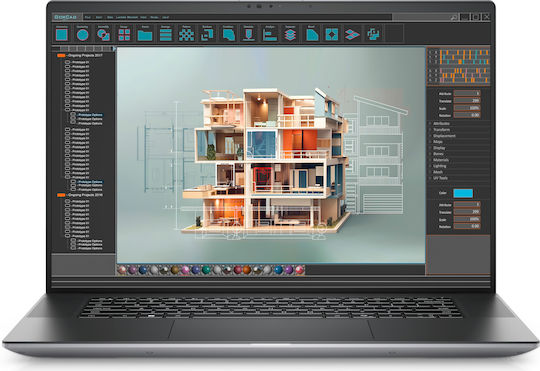The image size is (540, 371).
Task: Click Translate field above the Color swatch
Action: coord(467,101)
